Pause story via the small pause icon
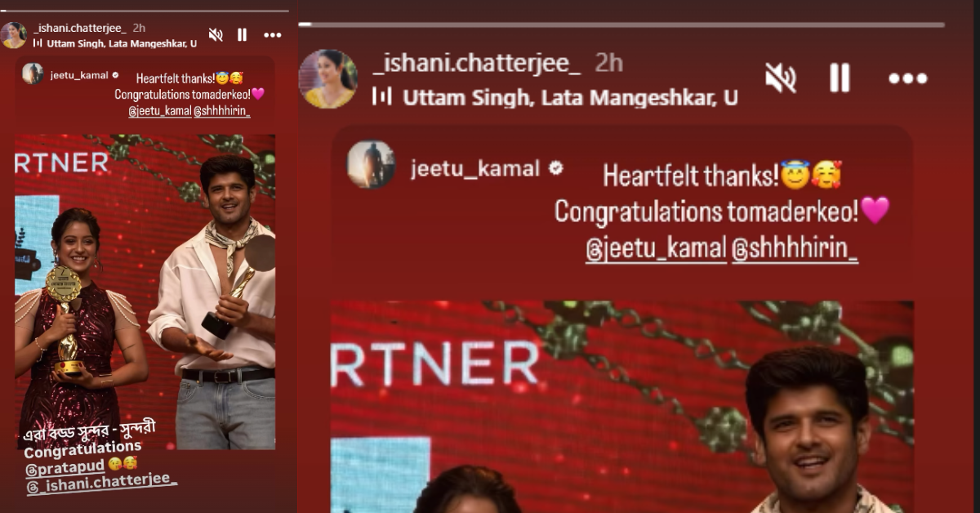 242,35
